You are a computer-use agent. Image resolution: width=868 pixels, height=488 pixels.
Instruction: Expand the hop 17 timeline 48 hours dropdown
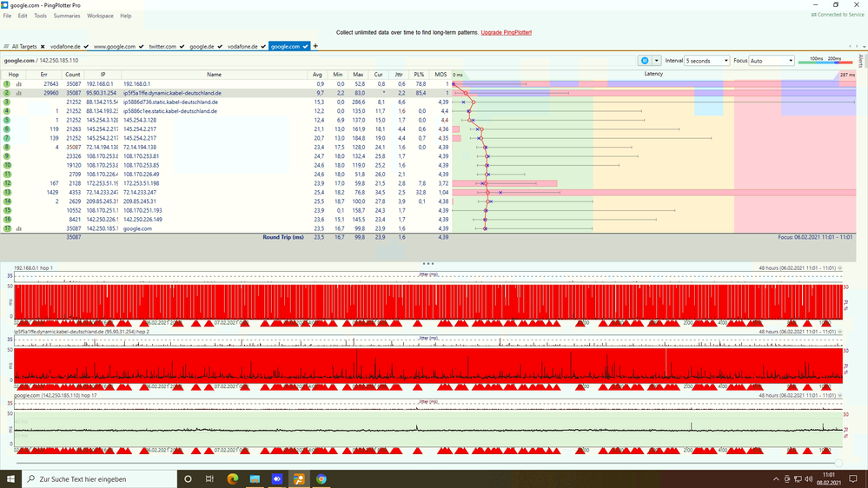pyautogui.click(x=840, y=396)
